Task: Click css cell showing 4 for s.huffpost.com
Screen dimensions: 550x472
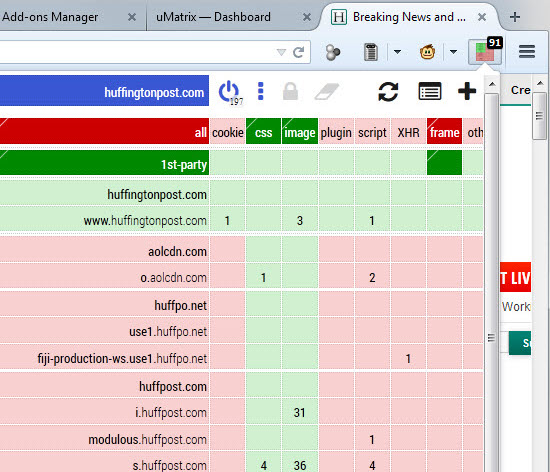Action: point(263,462)
